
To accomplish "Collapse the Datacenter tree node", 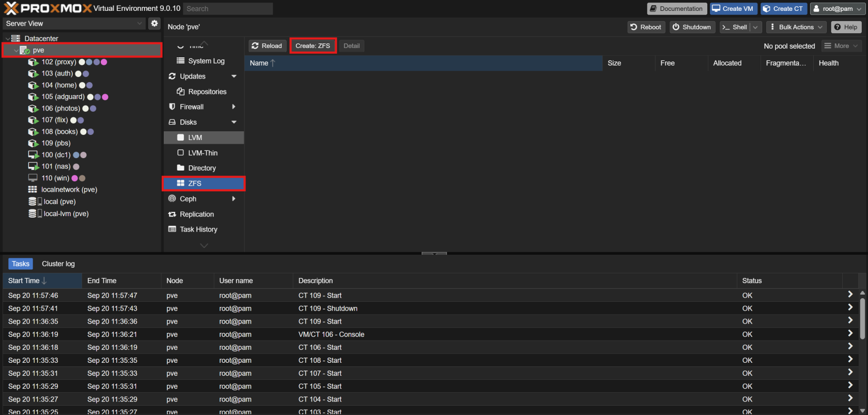I will [8, 39].
